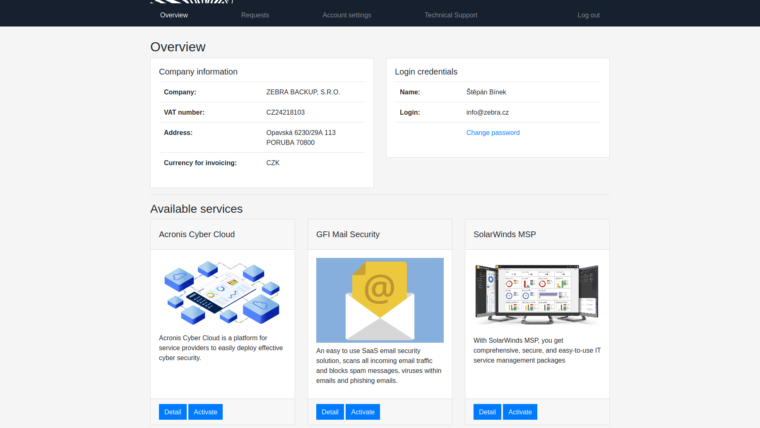
Task: Click the Currency for invoicing label
Action: pyautogui.click(x=200, y=163)
